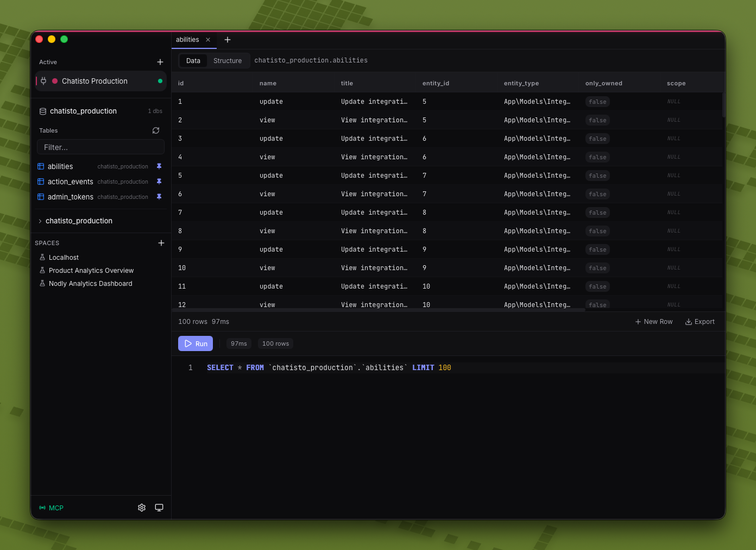Click the database icon next to chatisto_production
Screen dimensions: 756x550
point(43,111)
